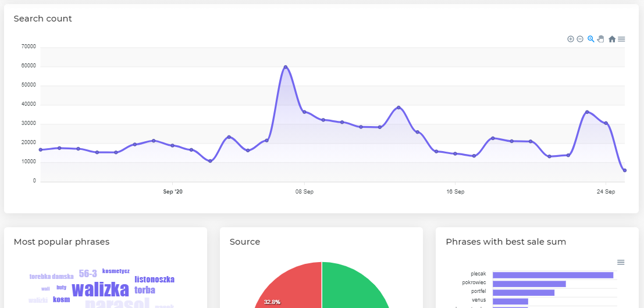Zoom out on the Search count chart
644x308 pixels.
tap(580, 39)
